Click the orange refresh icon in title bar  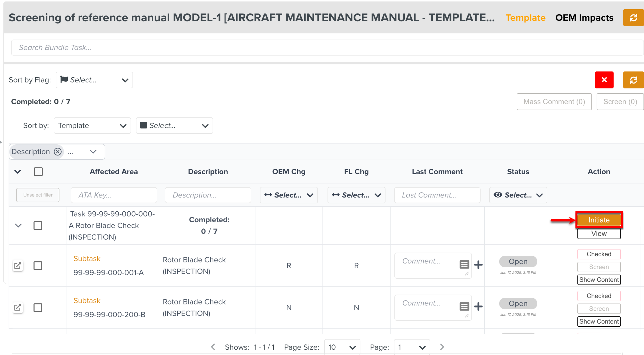[x=633, y=18]
